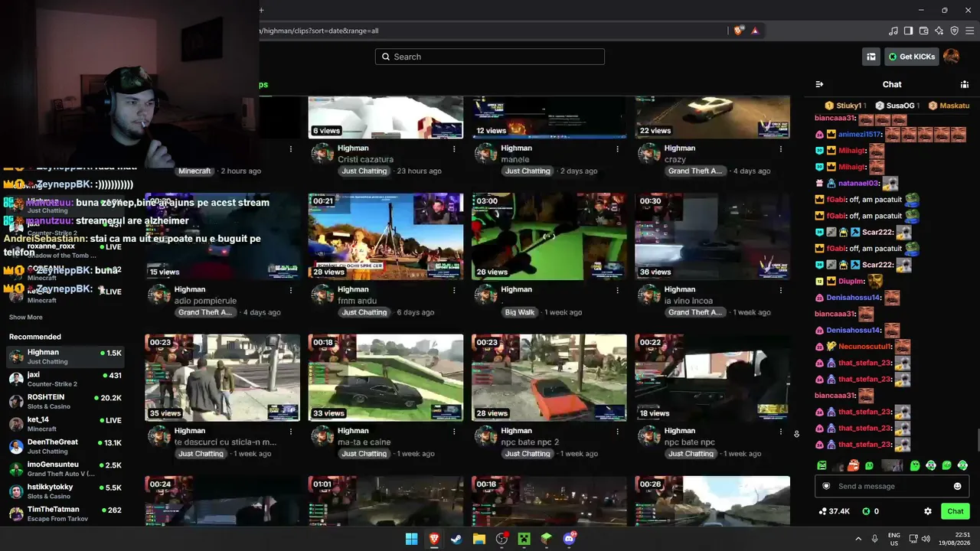Toggle the browser sidebar panel icon

coord(909,31)
